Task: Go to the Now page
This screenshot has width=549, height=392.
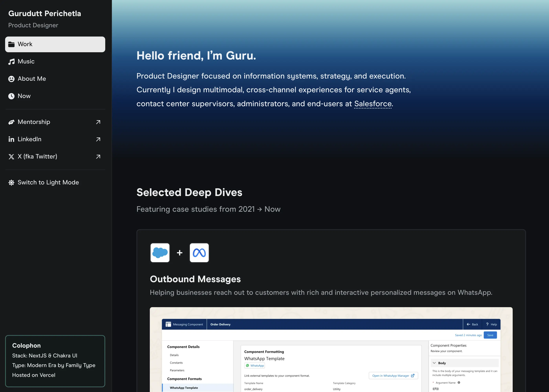Action: 24,96
